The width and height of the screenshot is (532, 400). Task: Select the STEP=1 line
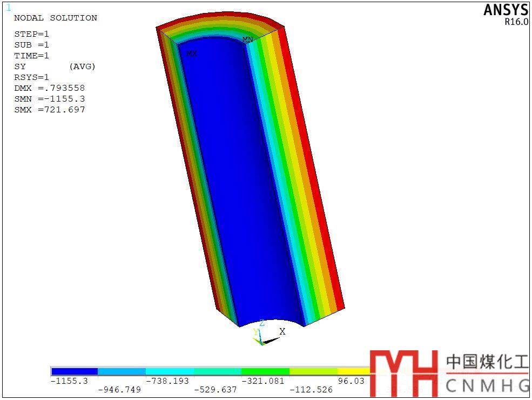click(31, 34)
